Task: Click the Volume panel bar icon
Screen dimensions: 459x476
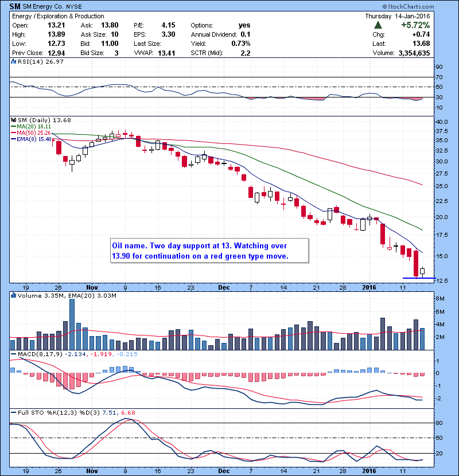Action: 13,295
